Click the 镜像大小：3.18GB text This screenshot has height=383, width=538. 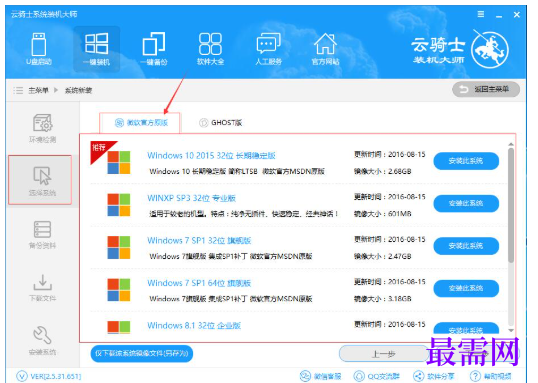383,299
